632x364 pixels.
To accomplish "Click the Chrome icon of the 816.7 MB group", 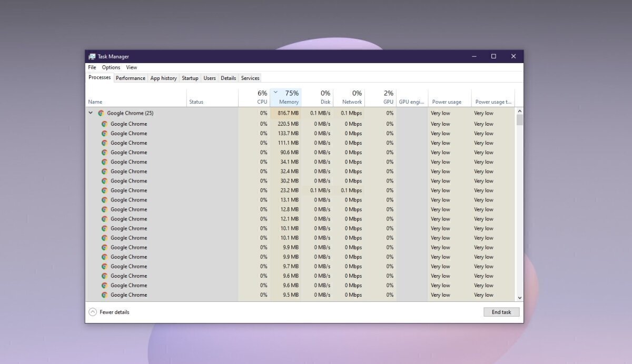I will [101, 113].
